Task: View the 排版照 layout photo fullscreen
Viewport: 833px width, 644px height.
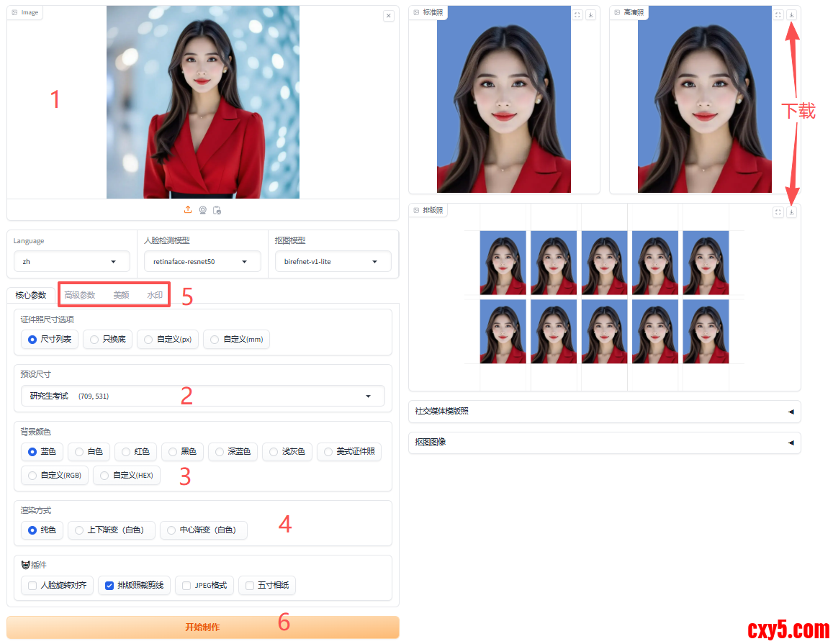Action: coord(778,212)
